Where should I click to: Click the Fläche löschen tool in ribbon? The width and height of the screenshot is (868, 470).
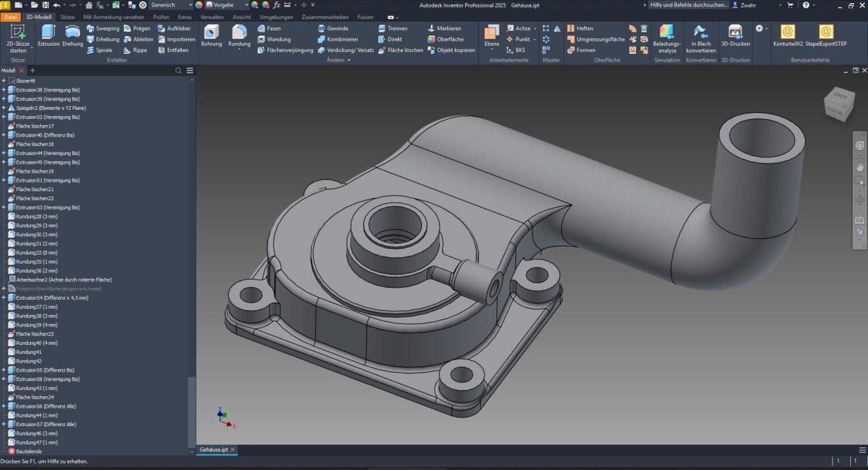(x=400, y=50)
